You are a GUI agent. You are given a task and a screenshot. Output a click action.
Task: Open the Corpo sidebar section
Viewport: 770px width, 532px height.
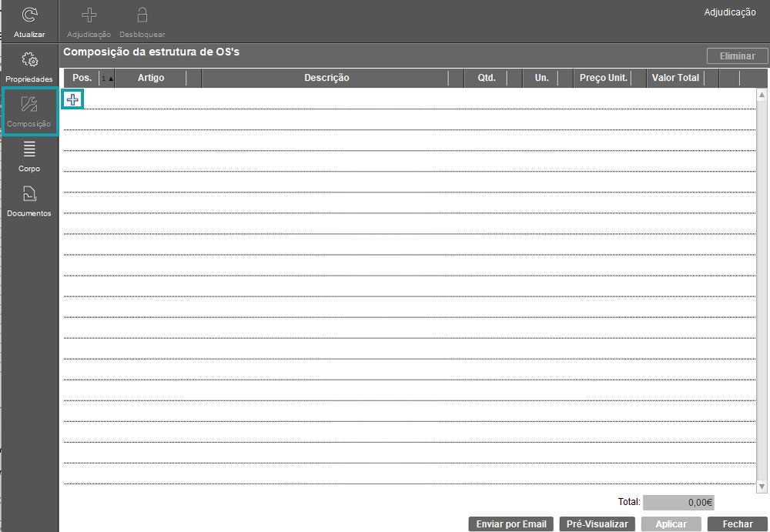coord(29,149)
